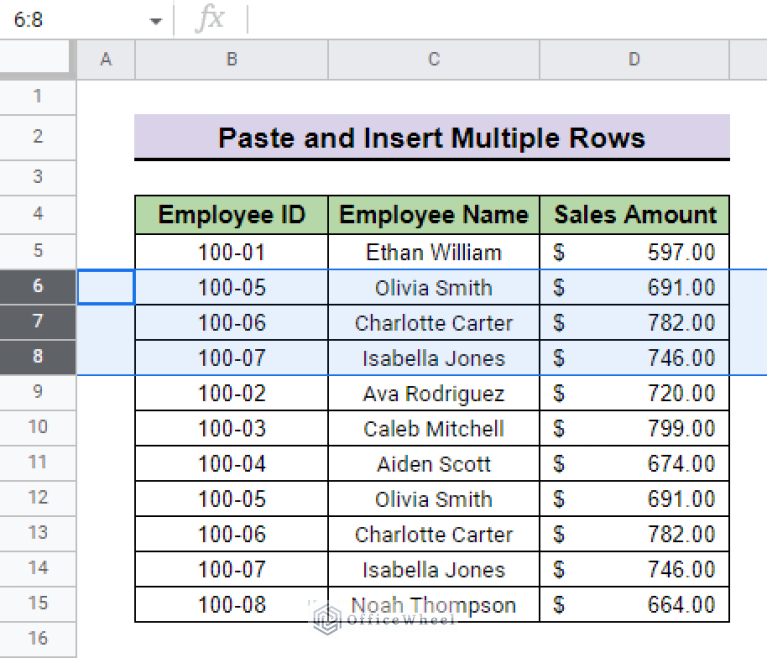Viewport: 767px width, 658px height.
Task: Click 782.00 in row 7
Action: (x=634, y=322)
